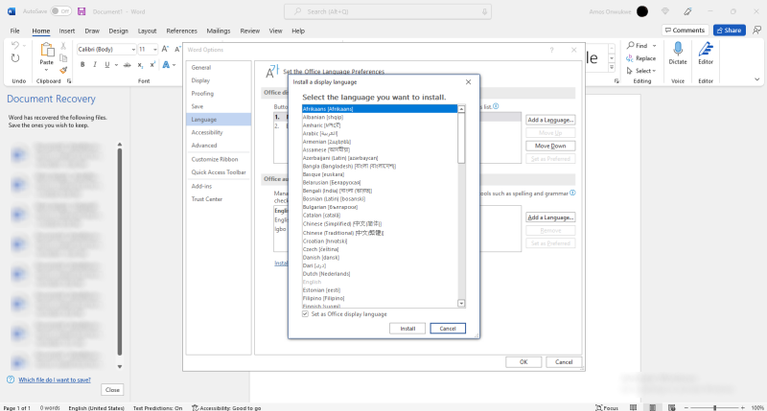Click the zoom out minus button
The image size is (767, 411).
685,408
